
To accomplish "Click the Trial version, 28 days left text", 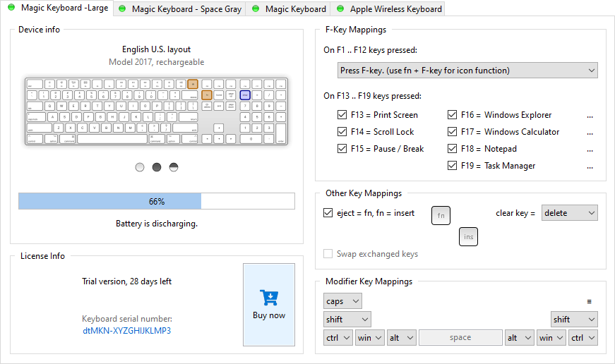I will (126, 281).
